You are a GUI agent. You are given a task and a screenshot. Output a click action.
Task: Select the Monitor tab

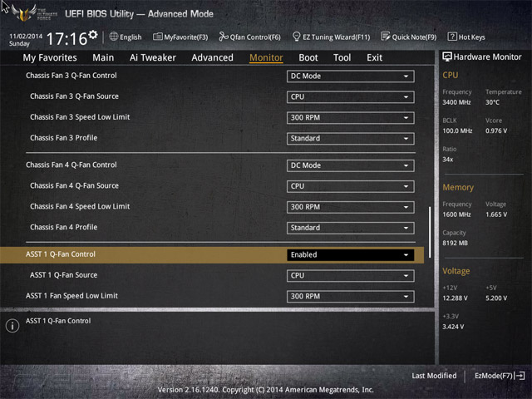[266, 57]
